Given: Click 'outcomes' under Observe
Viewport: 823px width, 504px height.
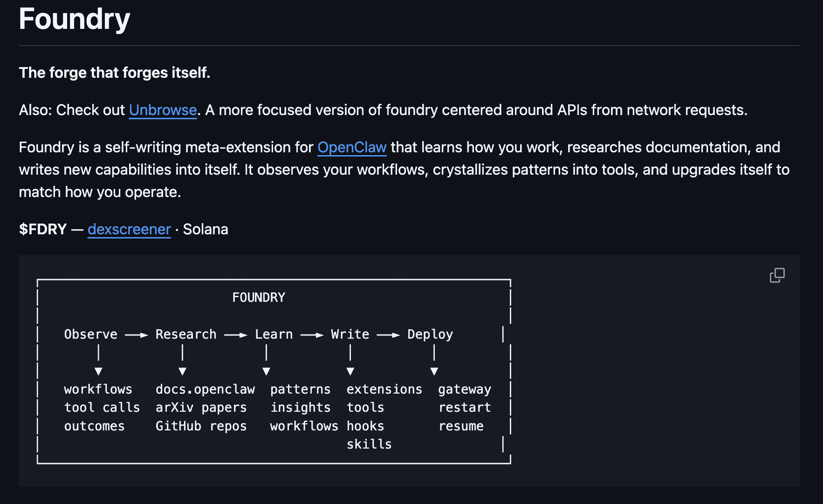Looking at the screenshot, I should tap(95, 426).
